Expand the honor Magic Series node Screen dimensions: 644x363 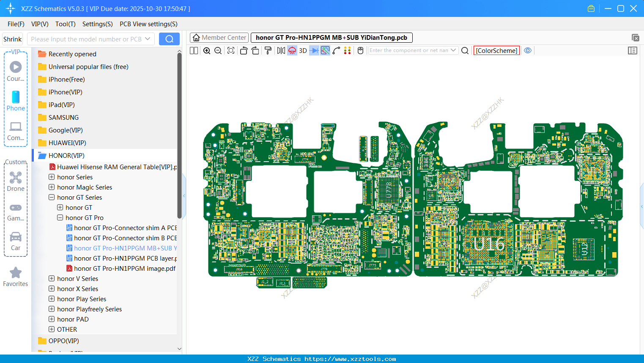point(52,187)
